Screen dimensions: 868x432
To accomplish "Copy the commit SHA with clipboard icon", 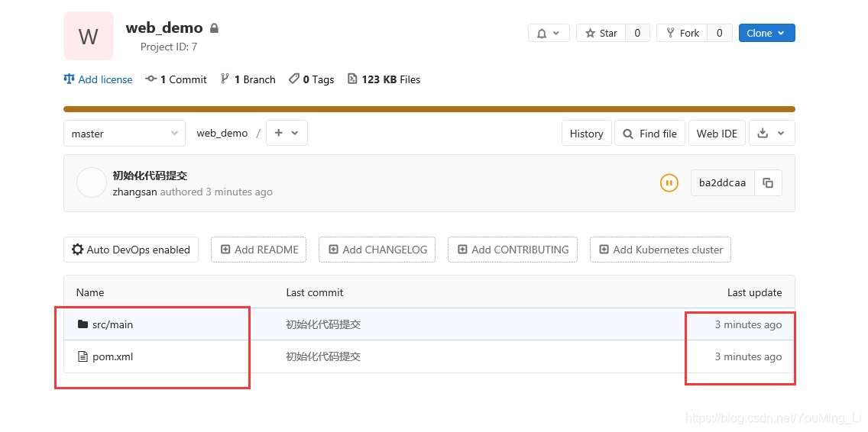I will [768, 182].
